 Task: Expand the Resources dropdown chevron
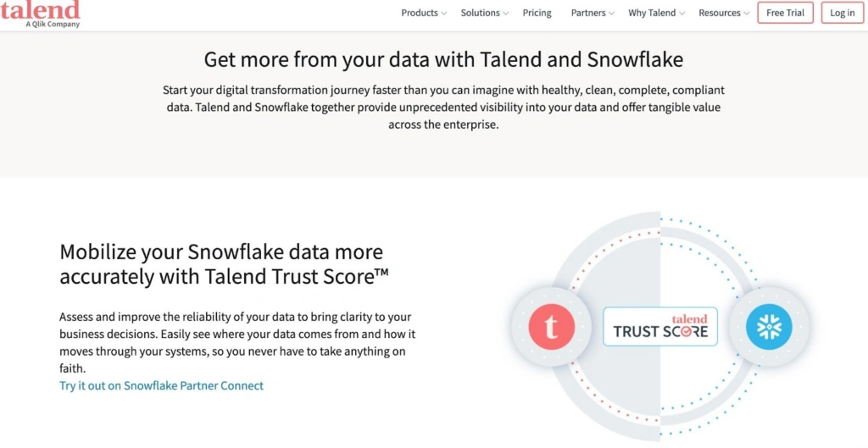coord(747,14)
